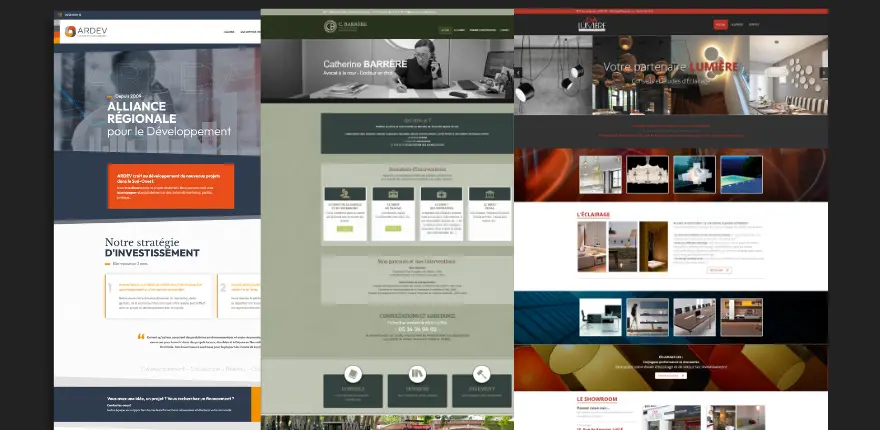The image size is (880, 430).
Task: Click the courthouse criminal law icon
Action: 489,194
